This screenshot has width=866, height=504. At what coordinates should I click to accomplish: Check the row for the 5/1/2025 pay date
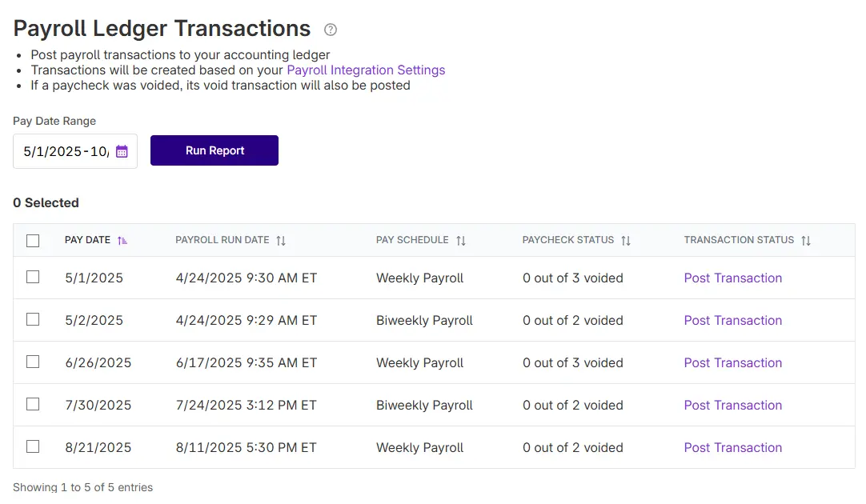(33, 278)
